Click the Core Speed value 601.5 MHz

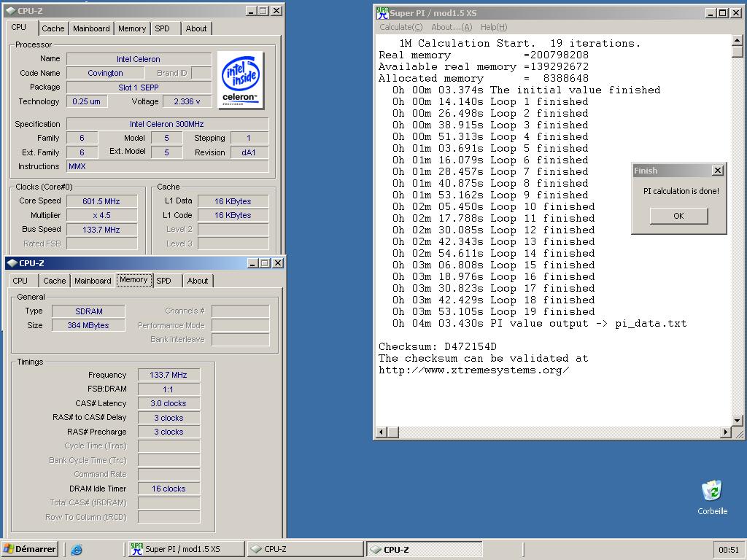101,201
